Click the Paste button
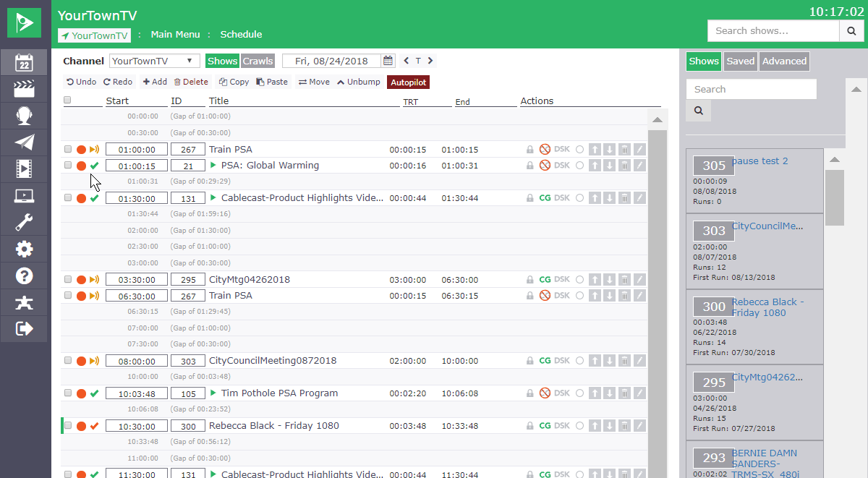 pos(272,82)
